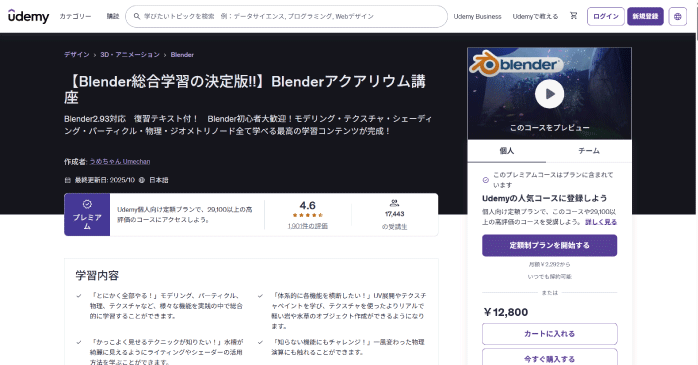Click the last-updated calendar icon
This screenshot has width=698, height=365.
68,180
